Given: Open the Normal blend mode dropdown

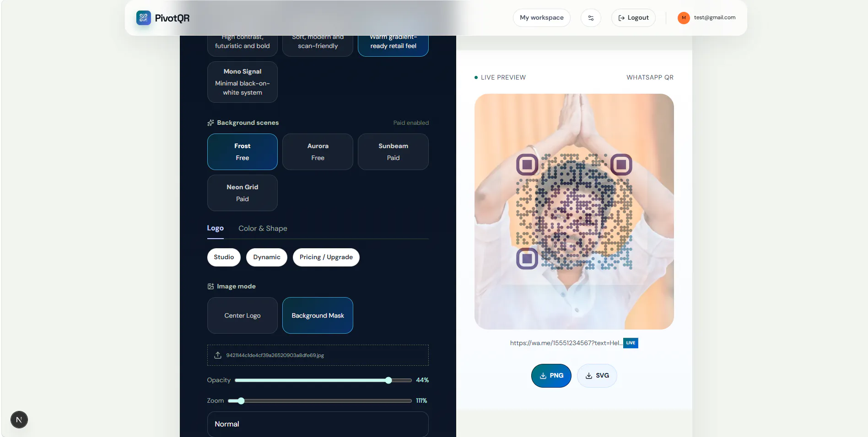Looking at the screenshot, I should pyautogui.click(x=318, y=424).
